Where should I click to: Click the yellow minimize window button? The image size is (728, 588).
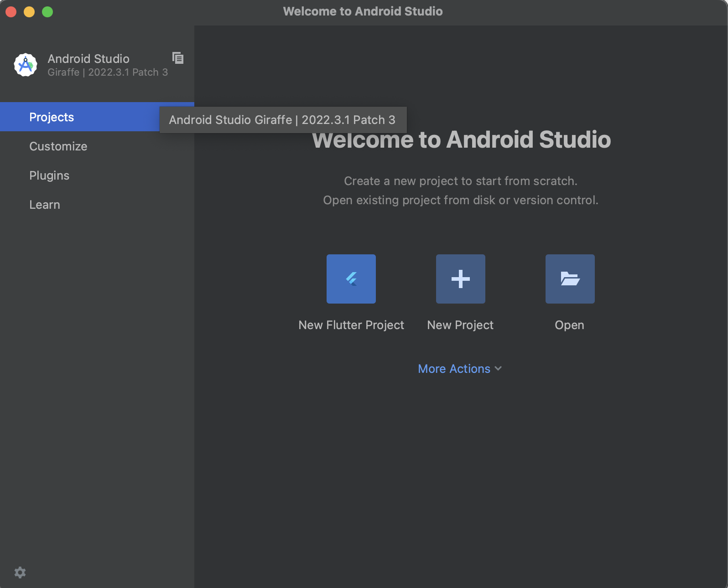[29, 12]
